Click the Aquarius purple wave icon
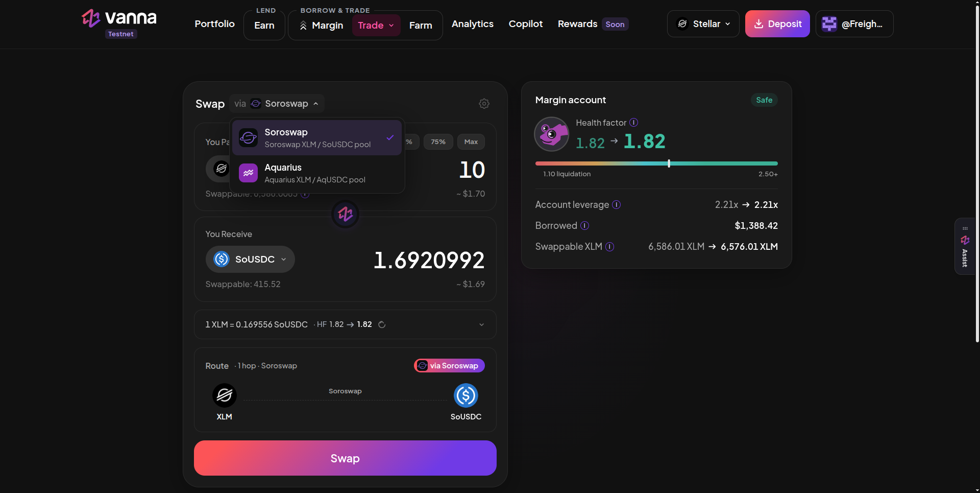Viewport: 980px width, 493px height. pyautogui.click(x=249, y=173)
